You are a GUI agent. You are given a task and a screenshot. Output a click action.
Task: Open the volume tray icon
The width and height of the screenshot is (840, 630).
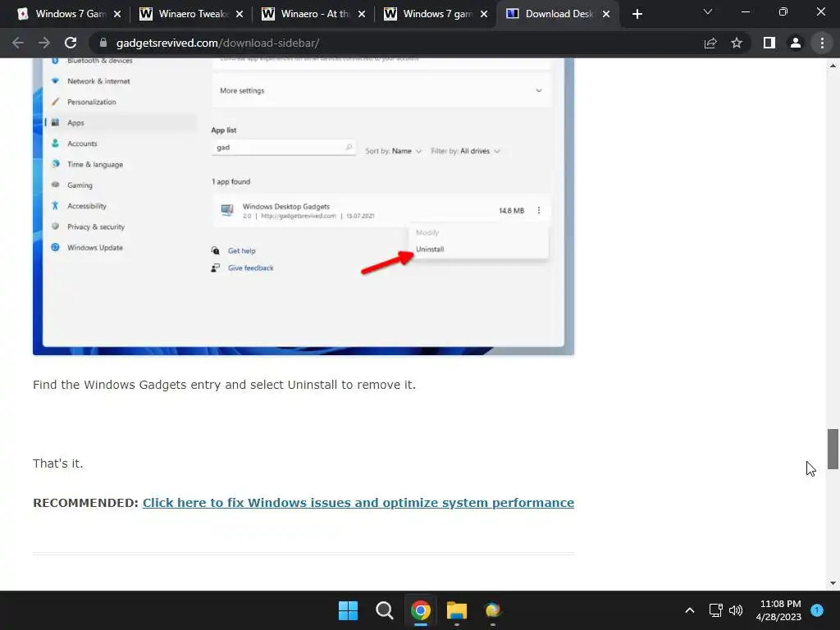736,610
